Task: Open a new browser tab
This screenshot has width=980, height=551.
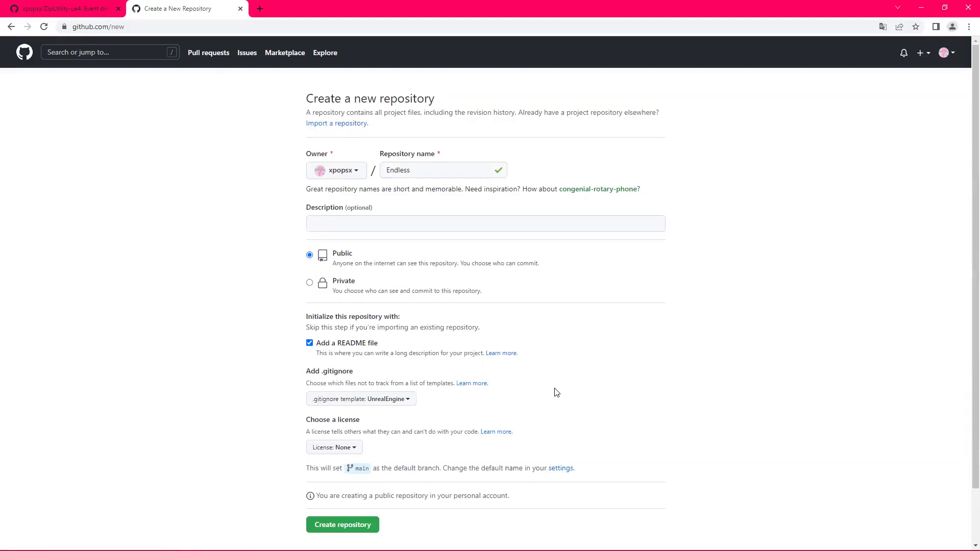Action: [x=260, y=9]
